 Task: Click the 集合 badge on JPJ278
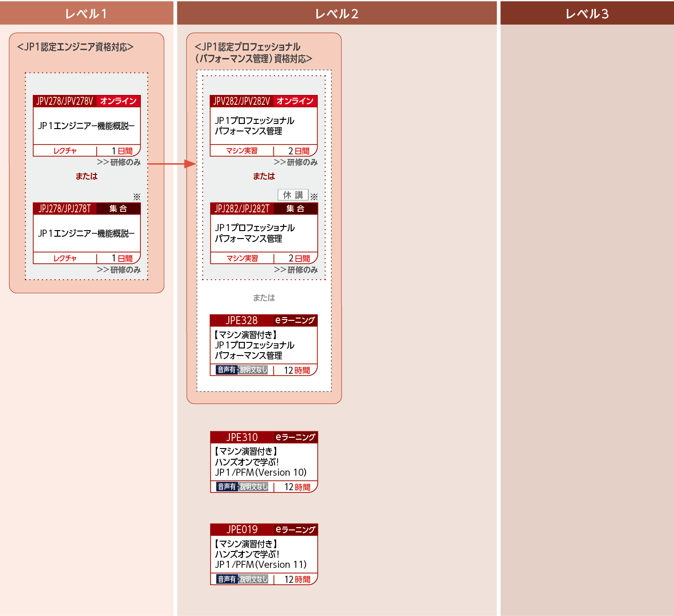pyautogui.click(x=118, y=209)
